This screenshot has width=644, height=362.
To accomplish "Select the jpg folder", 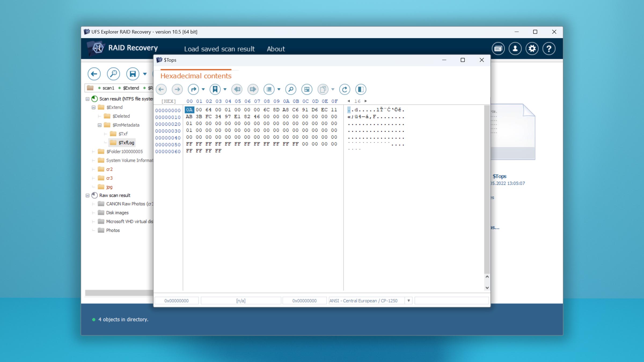I will 109,187.
